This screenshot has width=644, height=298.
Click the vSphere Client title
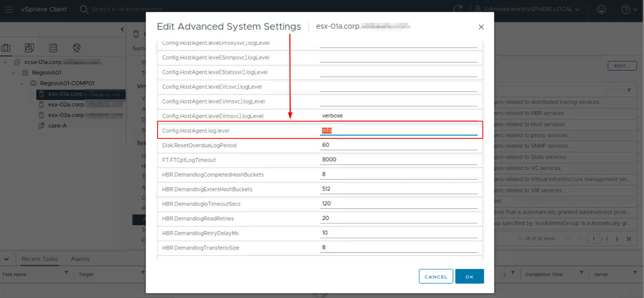pos(44,9)
